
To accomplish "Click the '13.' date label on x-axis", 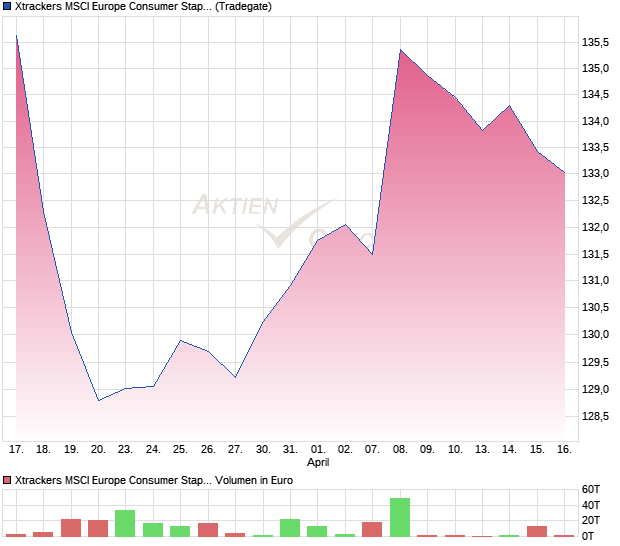I will pos(482,450).
